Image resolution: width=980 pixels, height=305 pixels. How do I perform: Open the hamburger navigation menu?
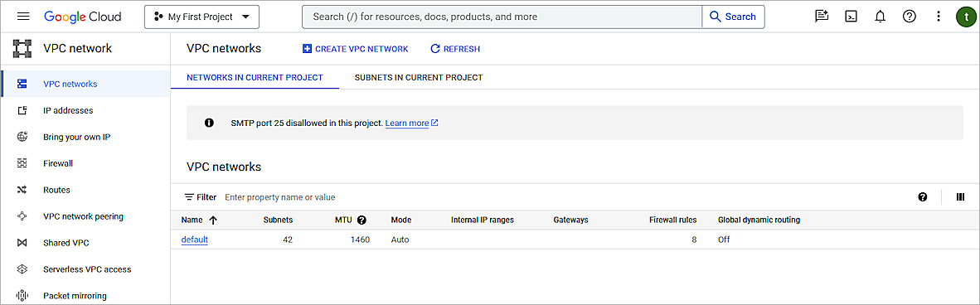tap(23, 17)
